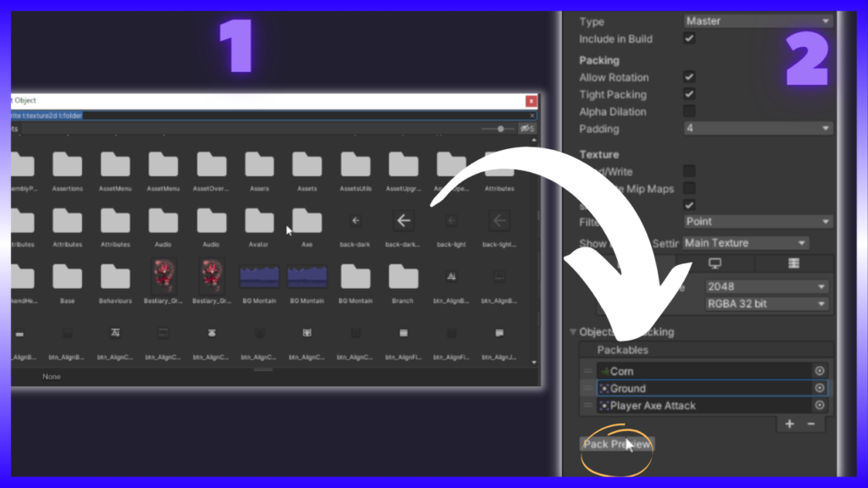Viewport: 868px width, 488px height.
Task: Uncheck Tight Packing
Action: tap(689, 94)
